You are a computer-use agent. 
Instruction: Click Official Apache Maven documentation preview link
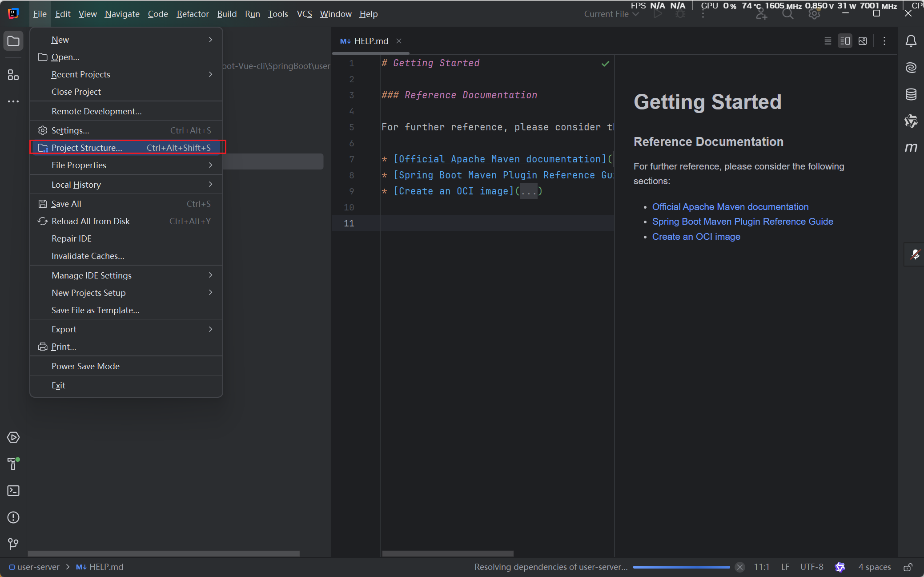(730, 207)
